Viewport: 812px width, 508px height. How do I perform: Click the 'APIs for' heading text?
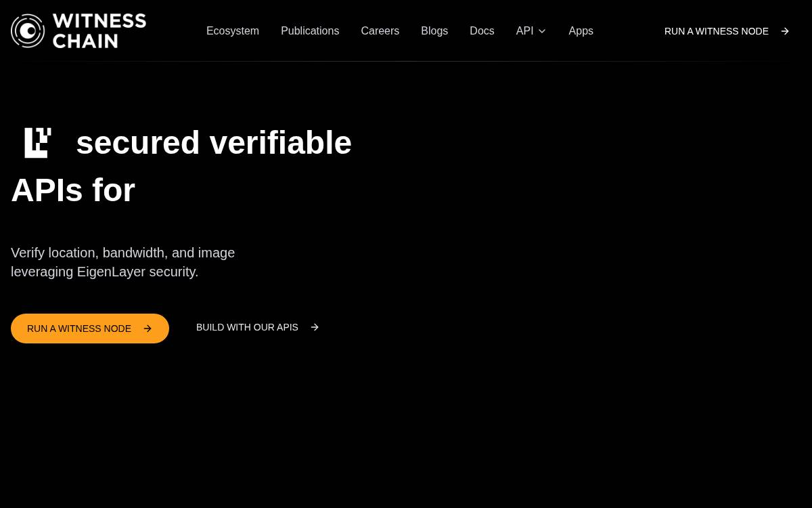73,190
